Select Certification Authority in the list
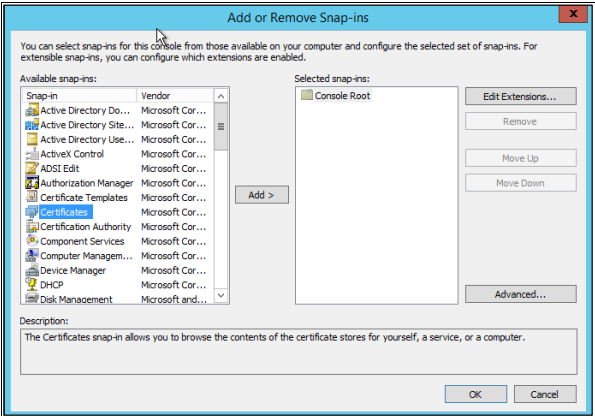Viewport: 595px width, 416px height. [85, 227]
